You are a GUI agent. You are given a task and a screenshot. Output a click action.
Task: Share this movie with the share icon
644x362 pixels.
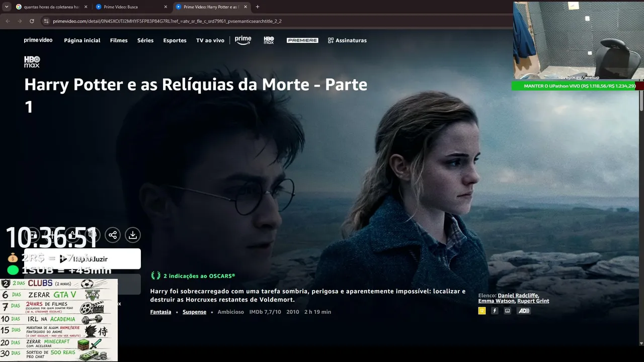click(x=113, y=235)
